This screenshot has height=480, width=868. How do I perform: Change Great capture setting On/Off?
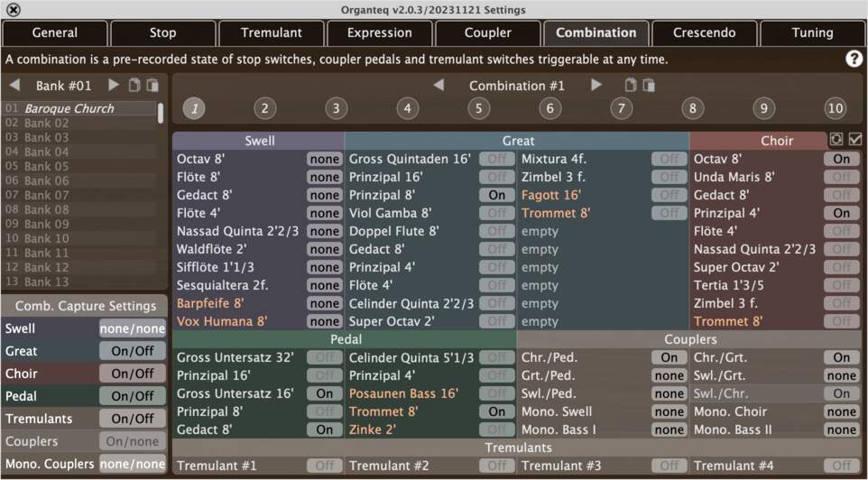tap(133, 351)
